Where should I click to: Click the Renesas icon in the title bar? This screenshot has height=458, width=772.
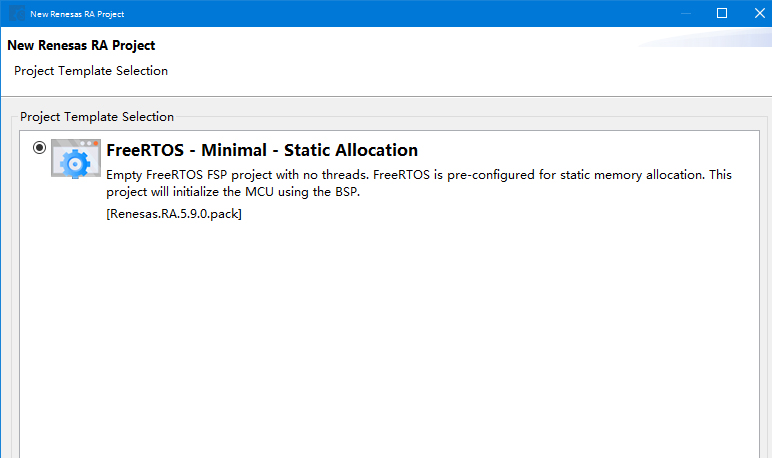(17, 14)
